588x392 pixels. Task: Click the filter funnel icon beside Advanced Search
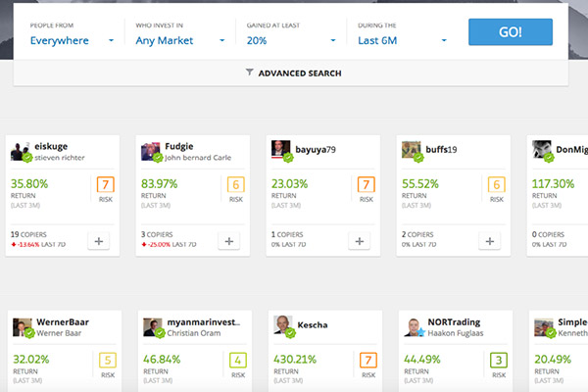[x=249, y=72]
